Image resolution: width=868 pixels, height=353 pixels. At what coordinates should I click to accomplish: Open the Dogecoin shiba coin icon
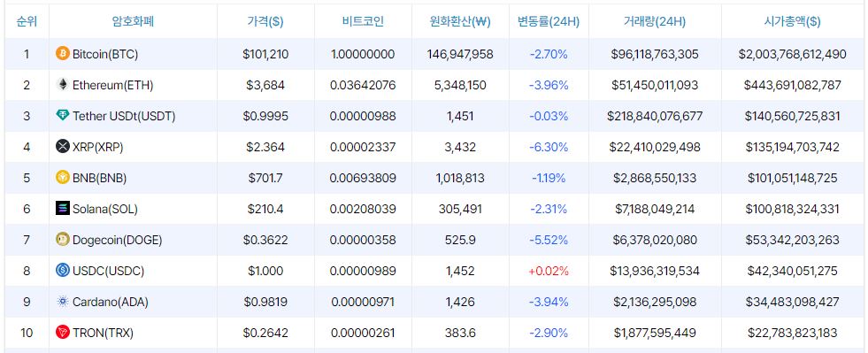click(x=63, y=240)
